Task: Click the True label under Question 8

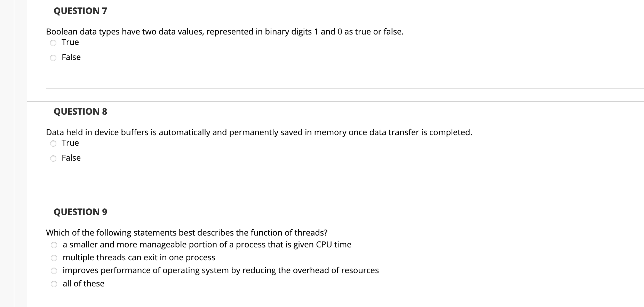Action: point(70,143)
